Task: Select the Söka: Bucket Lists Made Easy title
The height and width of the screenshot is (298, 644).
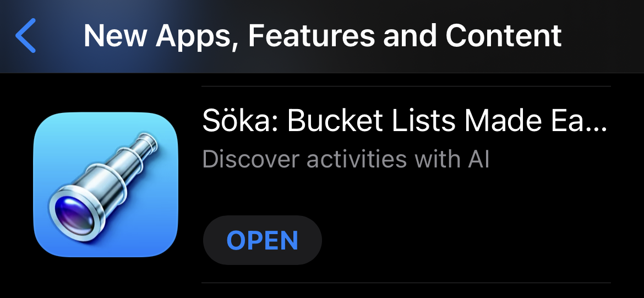Action: point(405,121)
